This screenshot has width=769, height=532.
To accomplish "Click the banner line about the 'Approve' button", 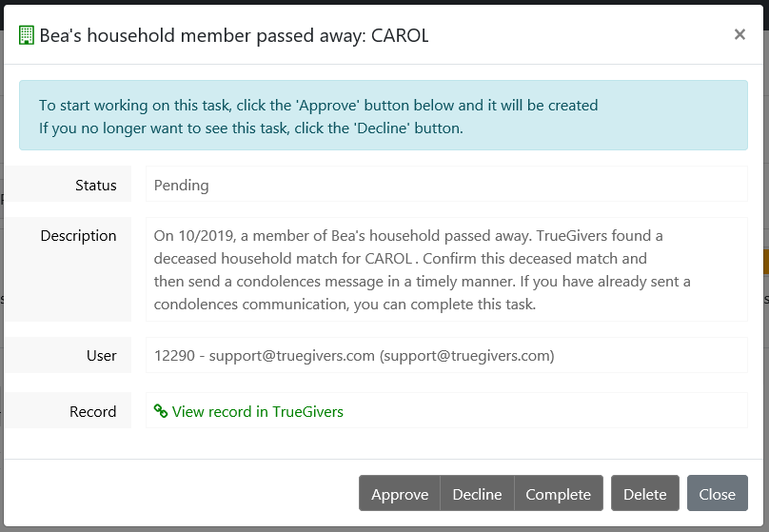I will (x=318, y=105).
